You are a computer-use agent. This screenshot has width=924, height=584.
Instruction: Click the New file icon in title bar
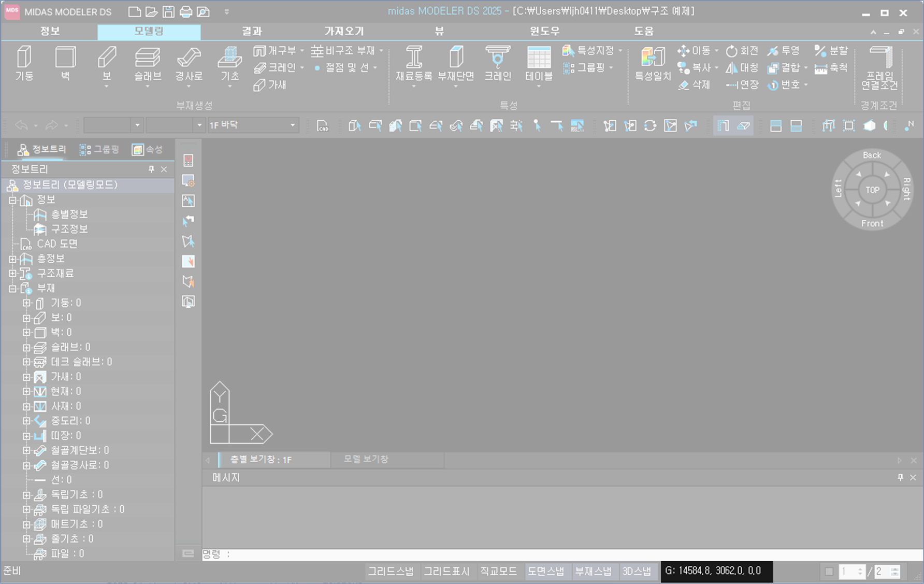click(134, 11)
